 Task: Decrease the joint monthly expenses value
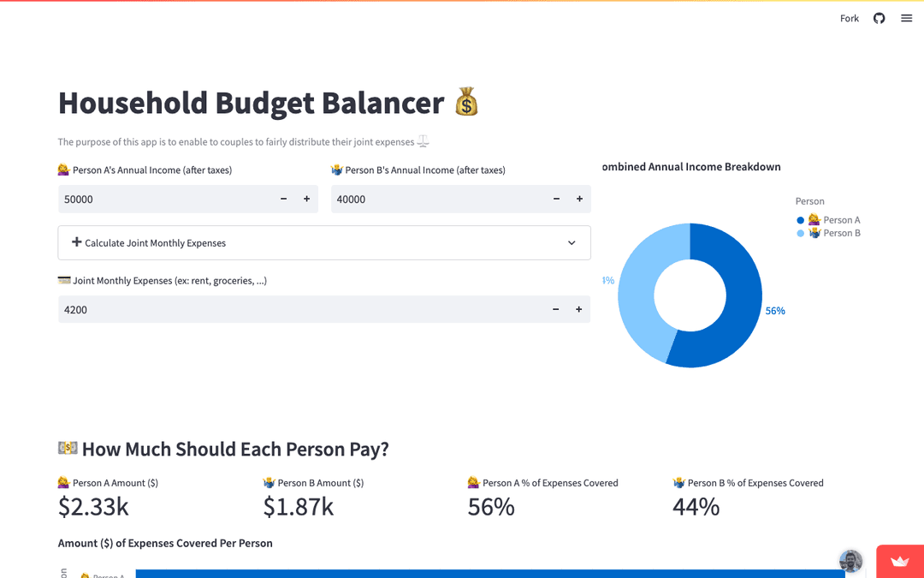(556, 309)
